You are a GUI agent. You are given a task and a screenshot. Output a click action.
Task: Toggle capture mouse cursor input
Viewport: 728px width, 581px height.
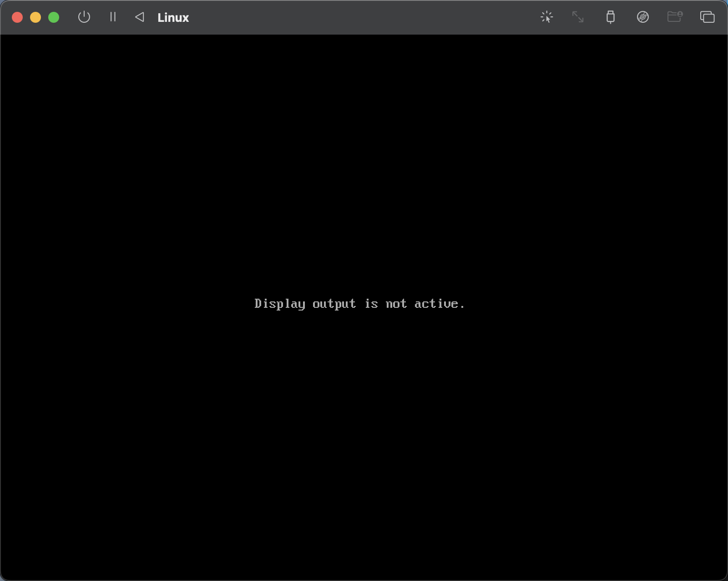point(546,17)
